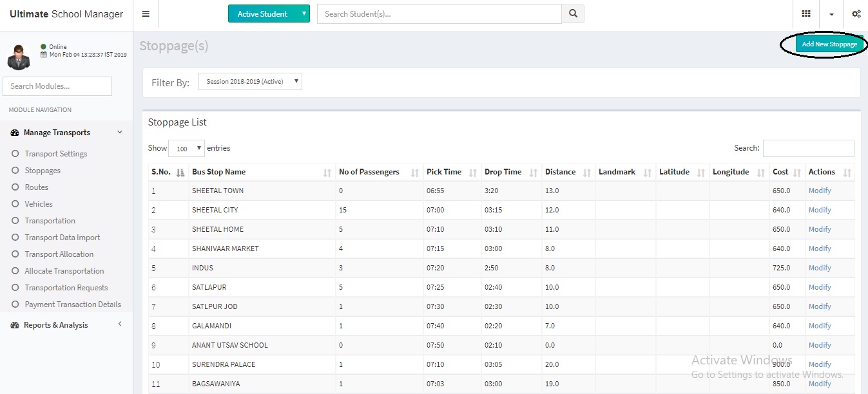868x394 pixels.
Task: Click the SHANIVAAR MARKET bus stop name
Action: click(225, 249)
